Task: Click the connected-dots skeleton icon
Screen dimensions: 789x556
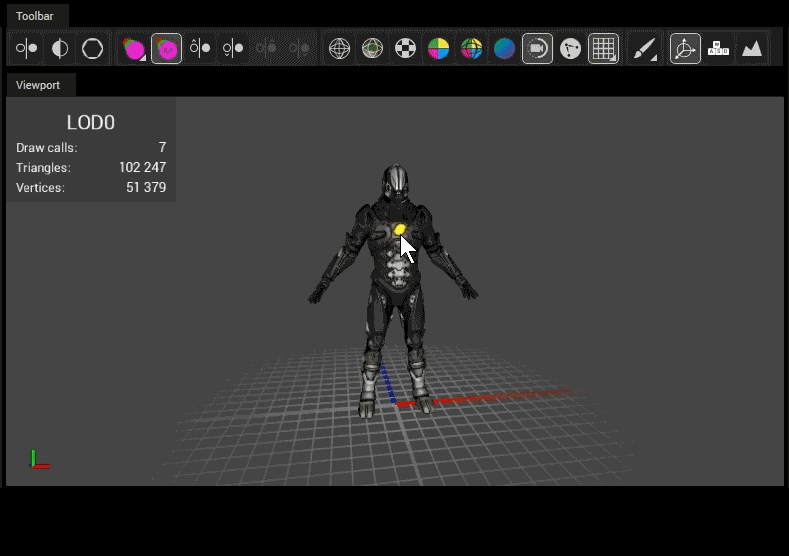Action: click(571, 48)
